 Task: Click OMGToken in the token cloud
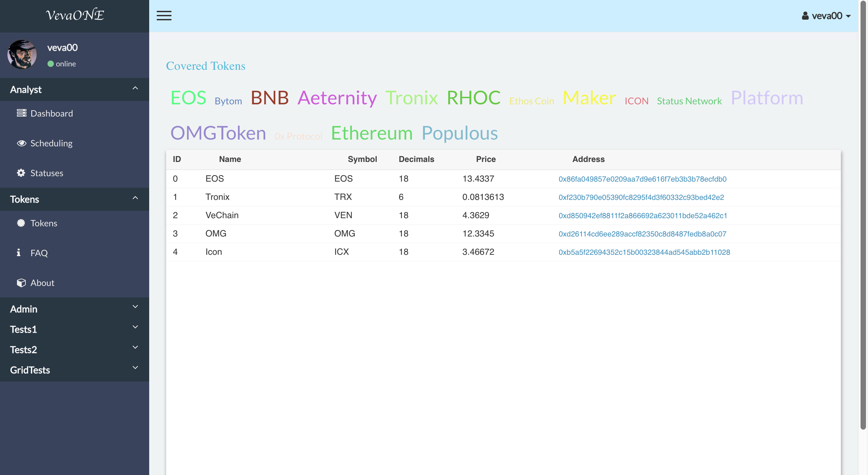(218, 133)
